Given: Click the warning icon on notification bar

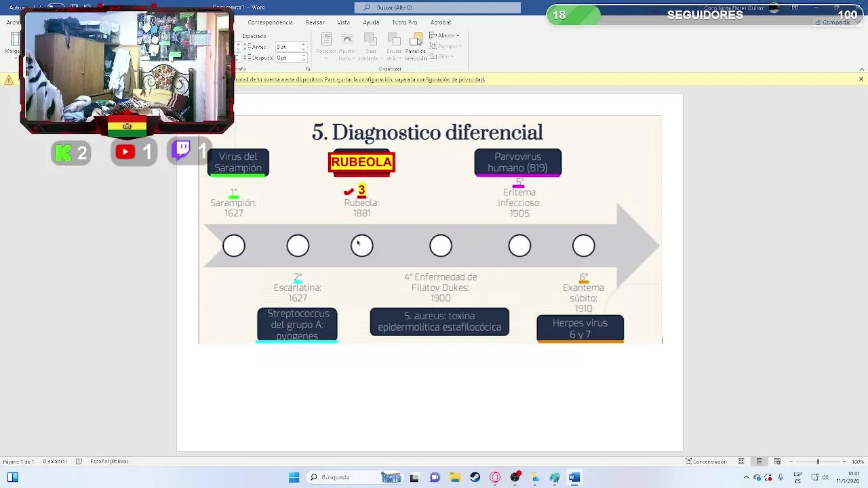Looking at the screenshot, I should click(x=9, y=80).
